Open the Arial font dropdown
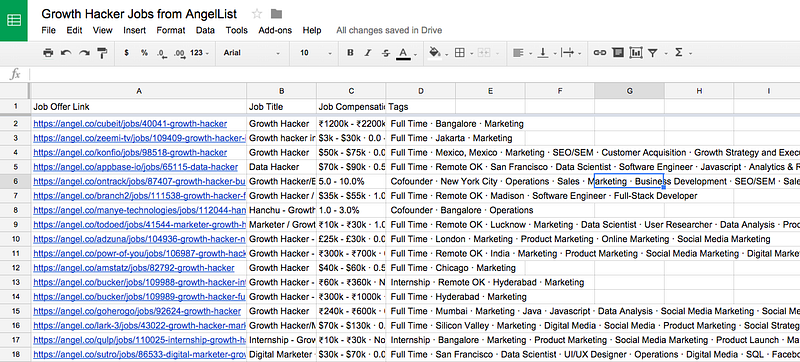The width and height of the screenshot is (800, 362). 252,53
